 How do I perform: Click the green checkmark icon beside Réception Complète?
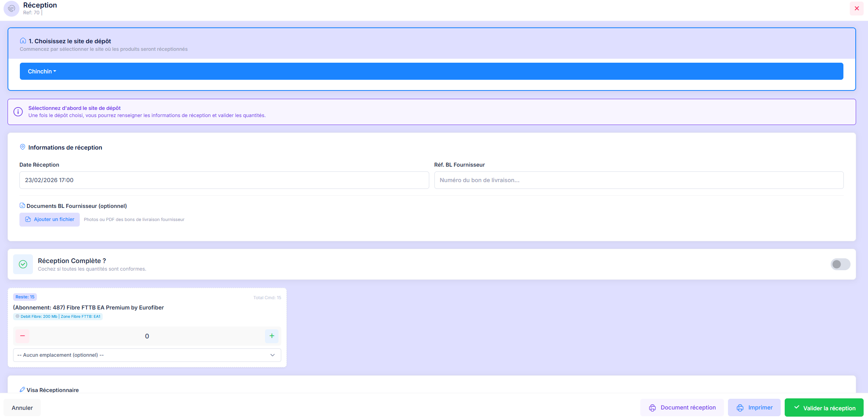coord(23,264)
